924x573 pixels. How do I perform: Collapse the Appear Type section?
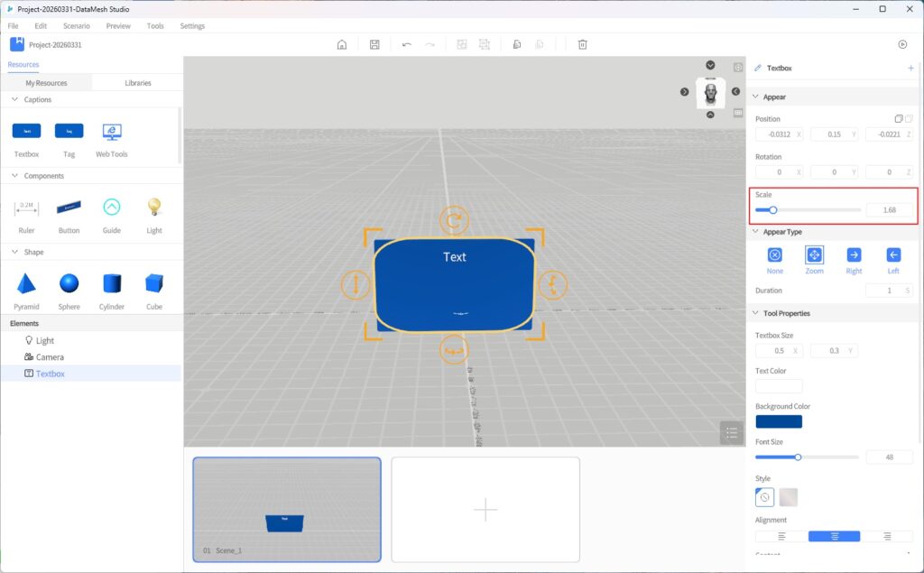(755, 232)
